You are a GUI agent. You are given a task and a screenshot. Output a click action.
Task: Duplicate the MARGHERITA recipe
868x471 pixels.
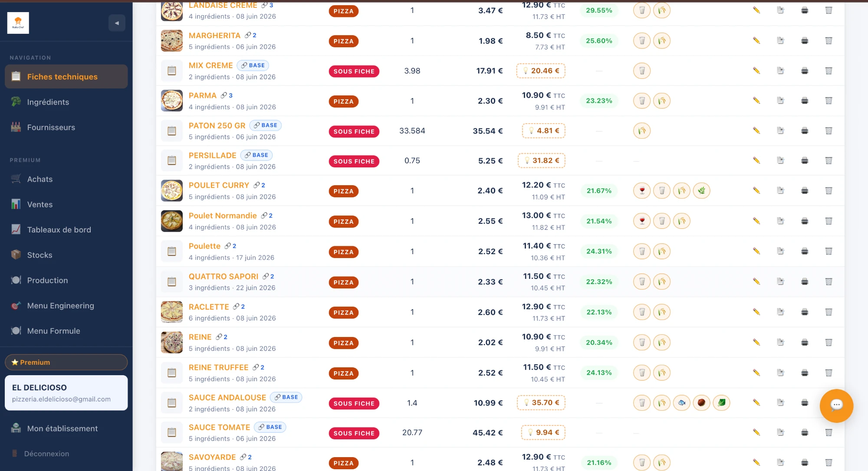(780, 41)
